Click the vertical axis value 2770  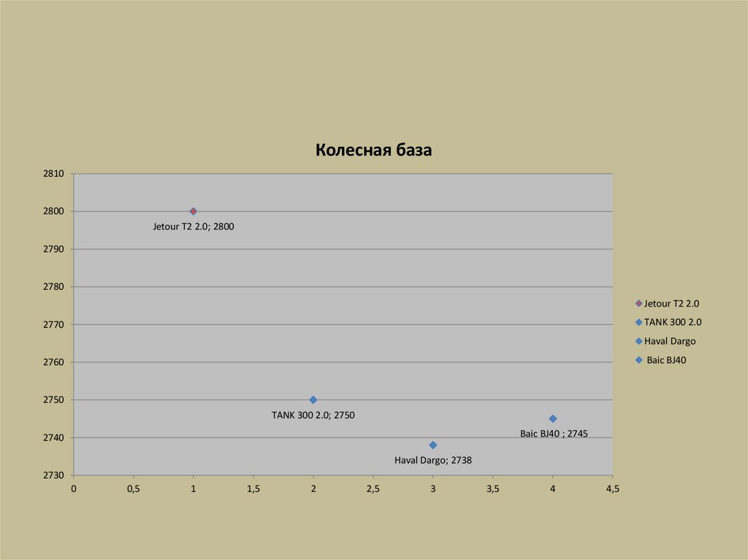coord(53,324)
